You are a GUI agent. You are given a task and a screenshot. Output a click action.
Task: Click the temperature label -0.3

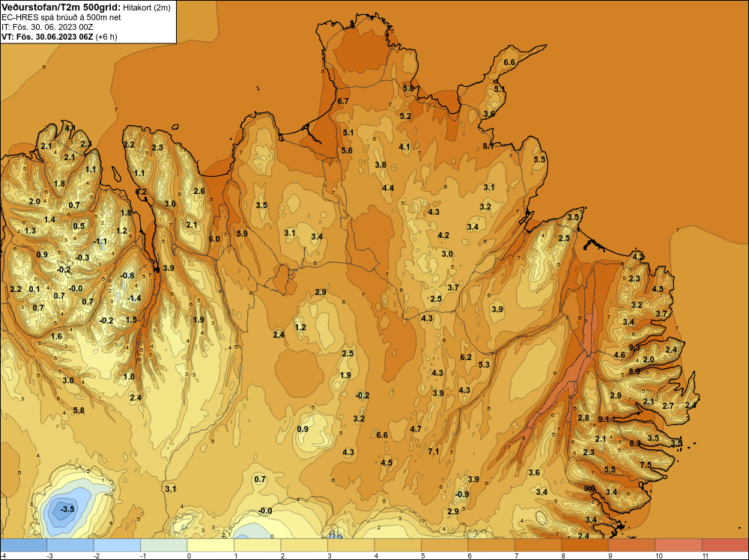coord(82,258)
